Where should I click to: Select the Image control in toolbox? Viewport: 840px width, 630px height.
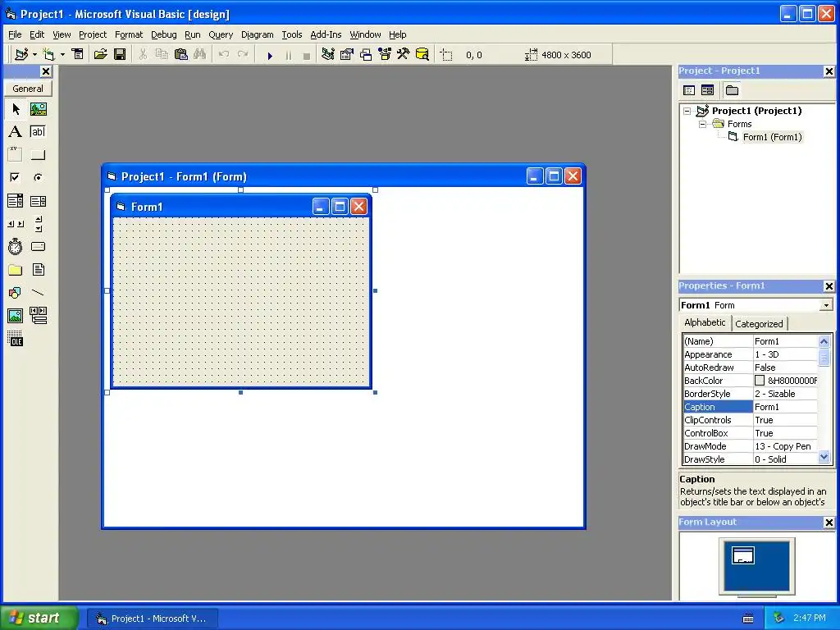(16, 316)
